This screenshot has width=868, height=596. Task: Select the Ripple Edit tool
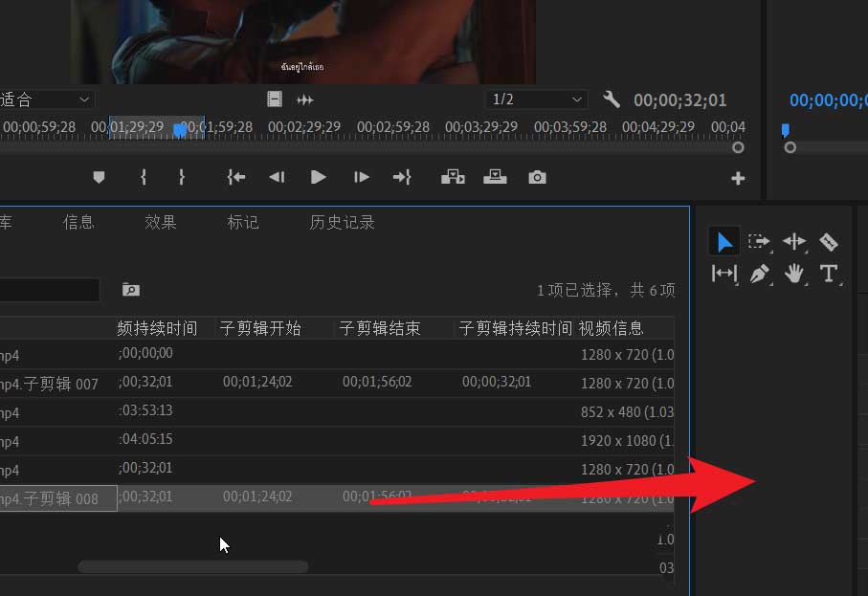click(x=793, y=242)
